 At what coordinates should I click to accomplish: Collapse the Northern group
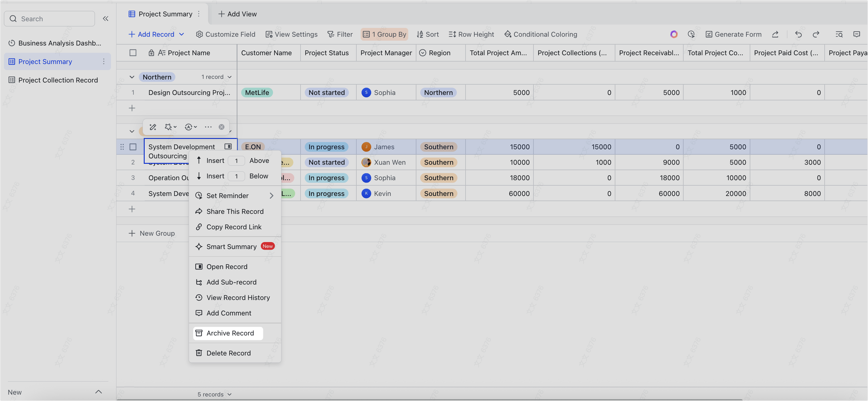pos(132,77)
